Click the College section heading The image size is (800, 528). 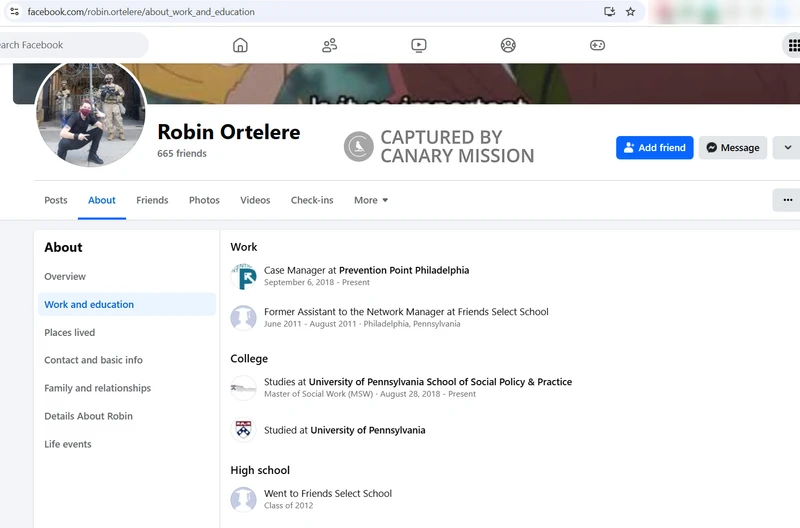pos(249,359)
